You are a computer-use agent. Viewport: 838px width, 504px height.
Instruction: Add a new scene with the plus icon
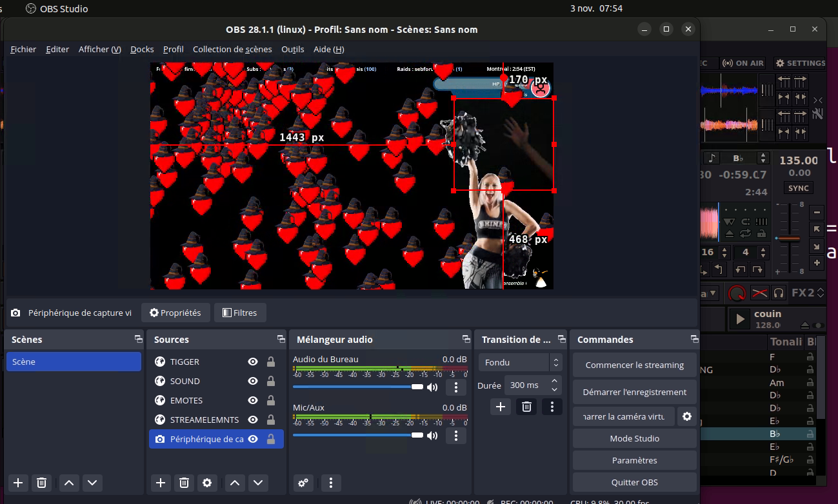(x=18, y=482)
